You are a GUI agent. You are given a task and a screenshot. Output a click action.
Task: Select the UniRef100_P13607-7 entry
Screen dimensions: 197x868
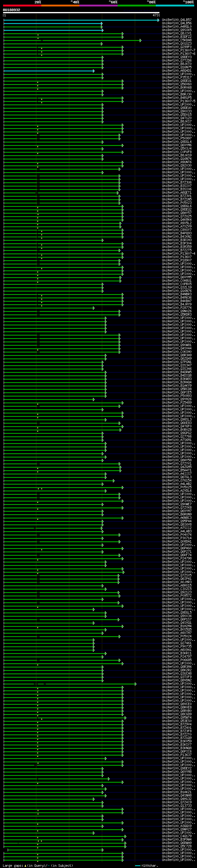[x=179, y=50]
